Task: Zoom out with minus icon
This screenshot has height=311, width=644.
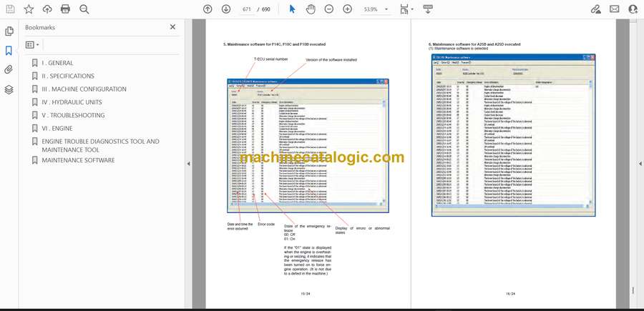Action: point(329,9)
